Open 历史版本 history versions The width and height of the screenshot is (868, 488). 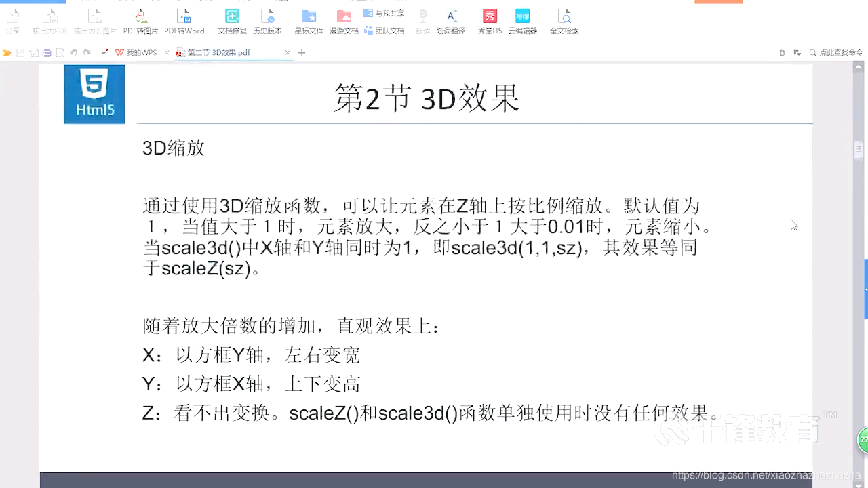(x=267, y=21)
